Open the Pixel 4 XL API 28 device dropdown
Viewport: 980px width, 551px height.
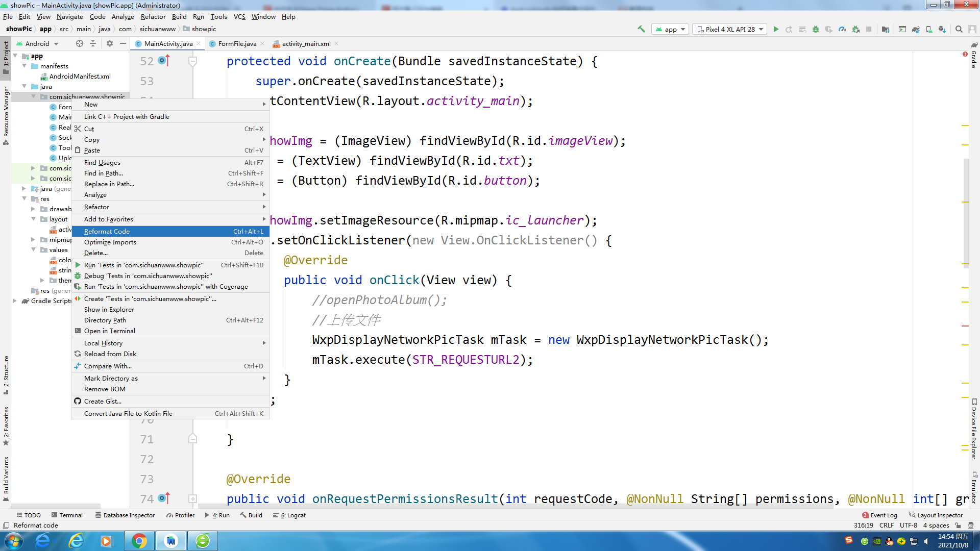point(730,29)
